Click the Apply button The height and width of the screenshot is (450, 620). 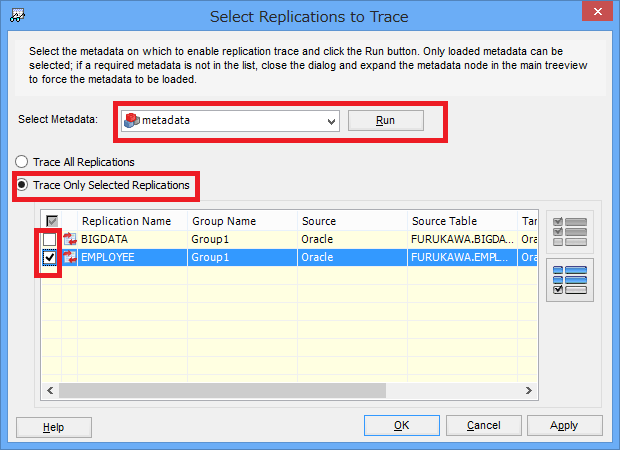point(564,426)
